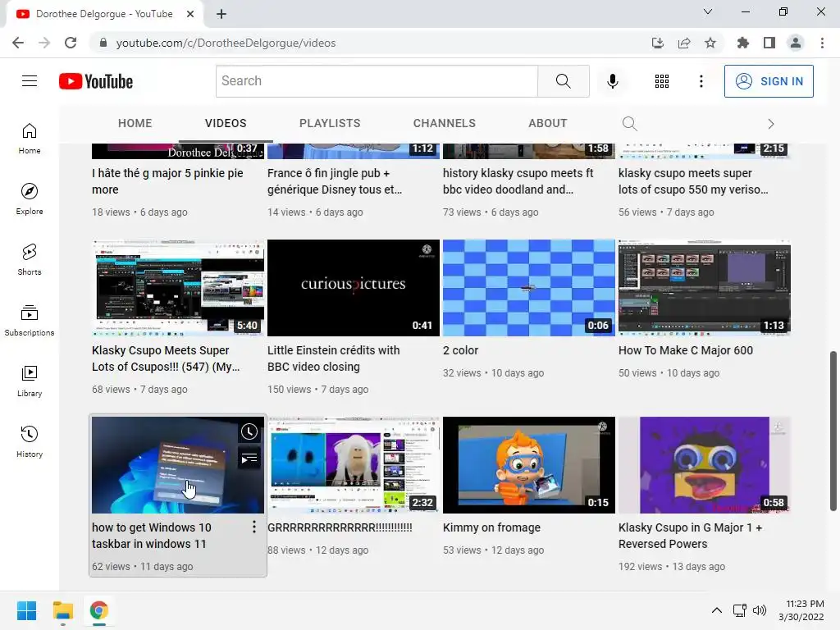
Task: Open Kimmy on fromage title link
Action: tap(492, 527)
